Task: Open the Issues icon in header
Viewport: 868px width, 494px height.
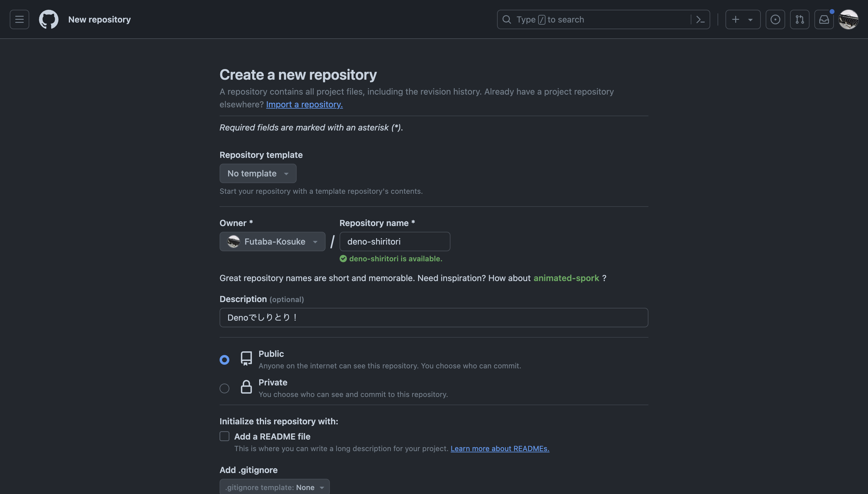Action: (x=775, y=19)
